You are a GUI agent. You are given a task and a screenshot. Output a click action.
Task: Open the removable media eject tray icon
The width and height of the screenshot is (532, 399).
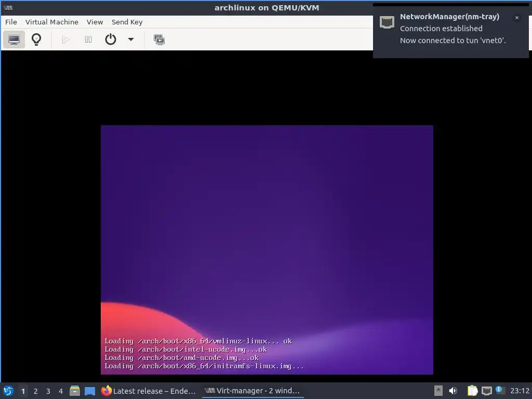click(x=438, y=391)
